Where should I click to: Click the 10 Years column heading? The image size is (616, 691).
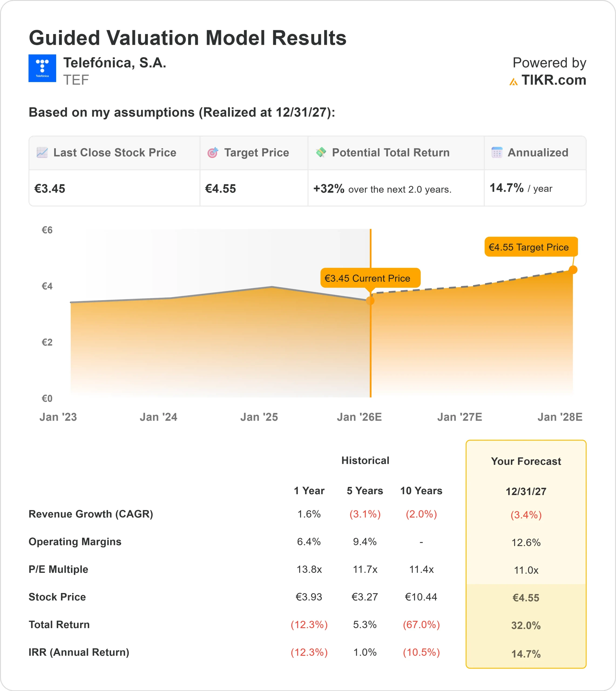coord(421,491)
